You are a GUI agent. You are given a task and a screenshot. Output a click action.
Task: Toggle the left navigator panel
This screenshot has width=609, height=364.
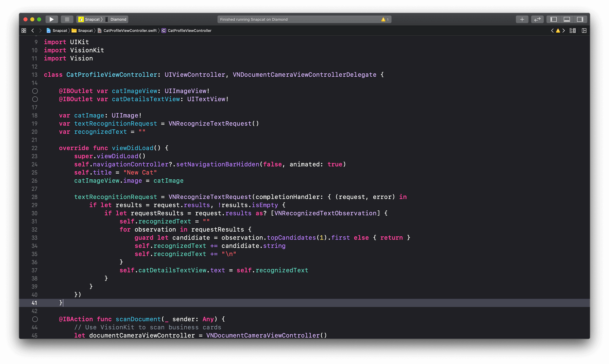(553, 19)
